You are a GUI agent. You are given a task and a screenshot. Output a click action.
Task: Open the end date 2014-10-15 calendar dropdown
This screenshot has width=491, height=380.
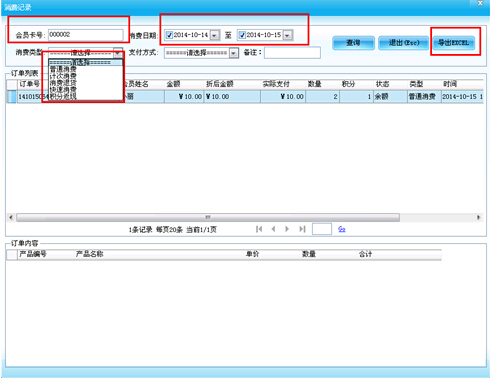coord(288,35)
